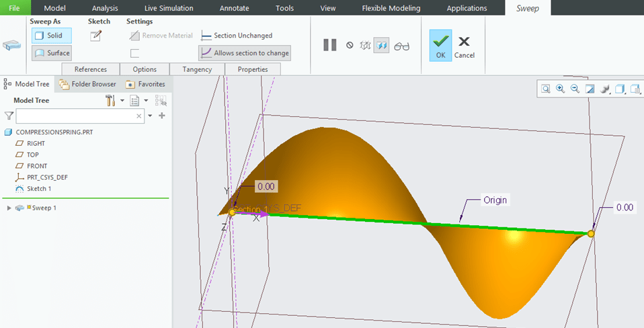Click the Refit view icon

pos(546,89)
